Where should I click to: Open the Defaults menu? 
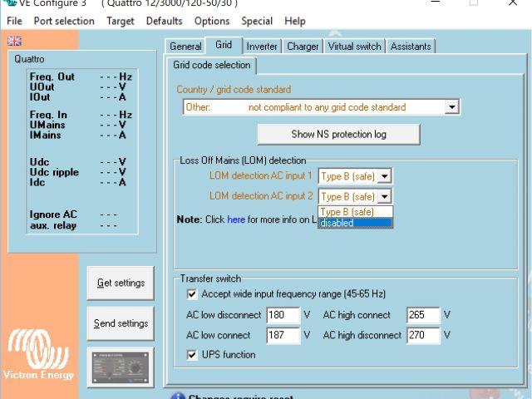[164, 21]
